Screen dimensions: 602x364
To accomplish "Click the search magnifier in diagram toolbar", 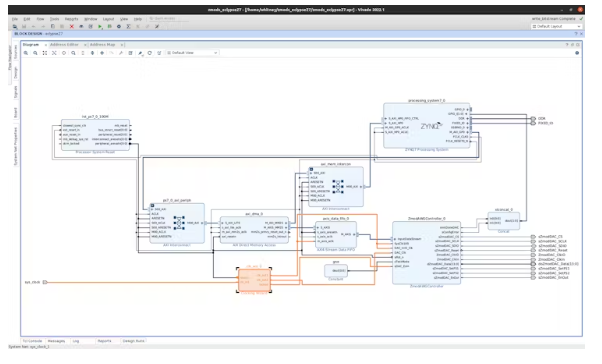I will pos(73,53).
